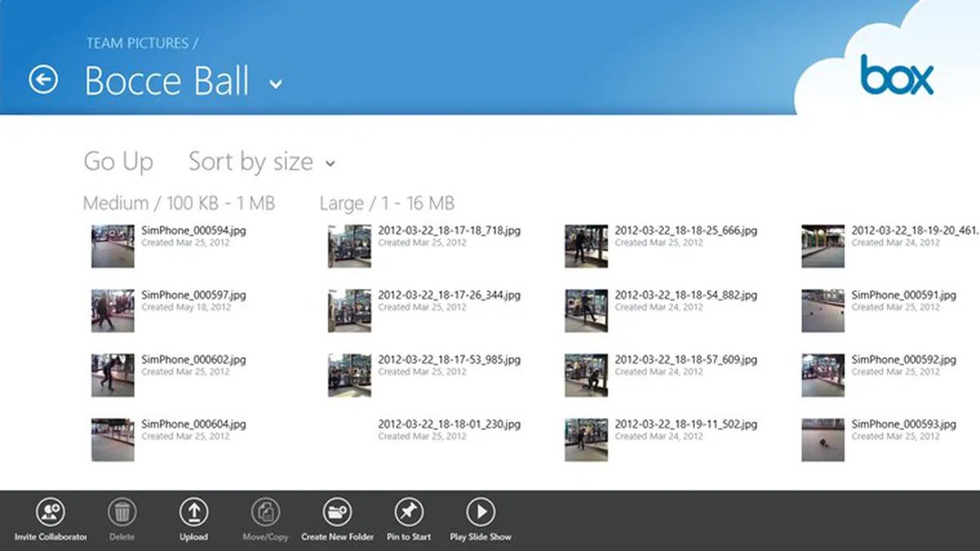Viewport: 980px width, 551px height.
Task: Select the Medium / 100 KB - 1 MB group header
Action: point(179,203)
